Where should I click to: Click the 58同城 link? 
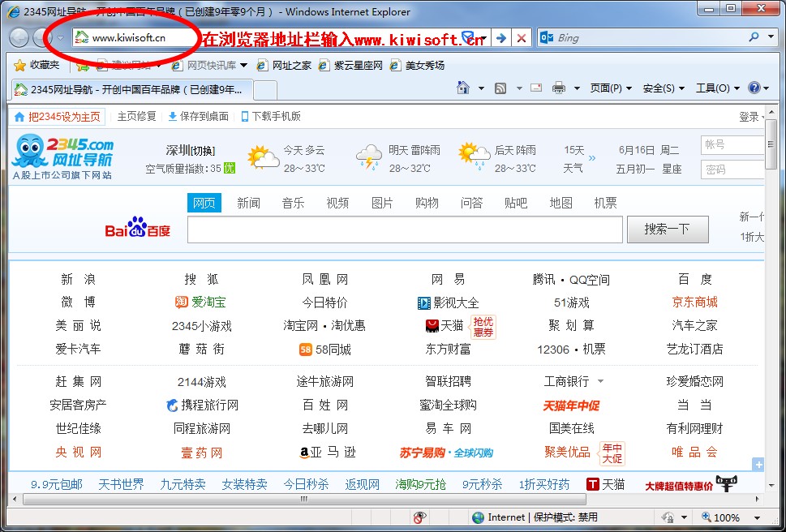click(324, 350)
